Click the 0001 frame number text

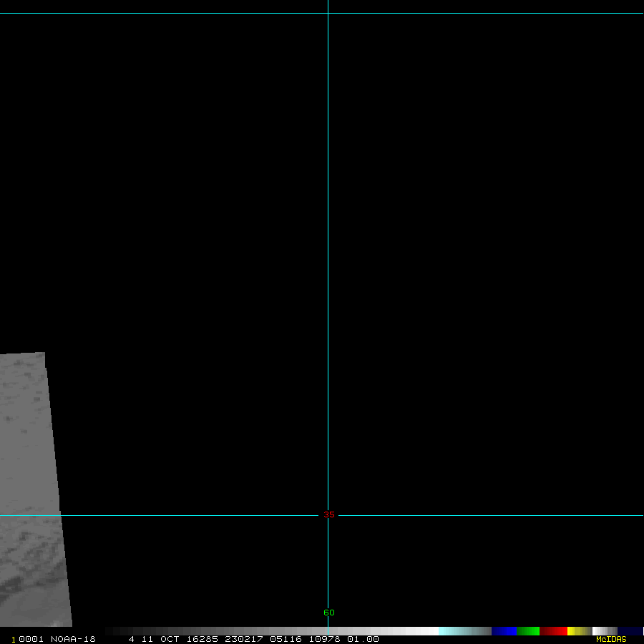tap(30, 639)
